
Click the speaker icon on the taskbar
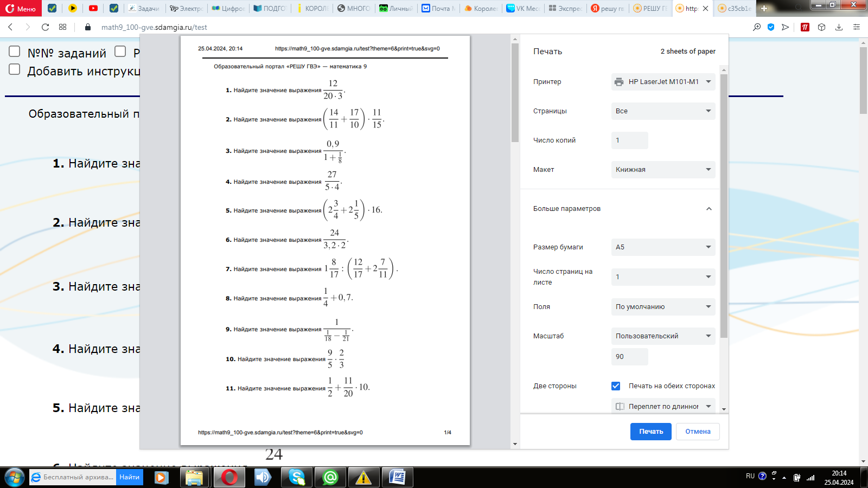263,477
